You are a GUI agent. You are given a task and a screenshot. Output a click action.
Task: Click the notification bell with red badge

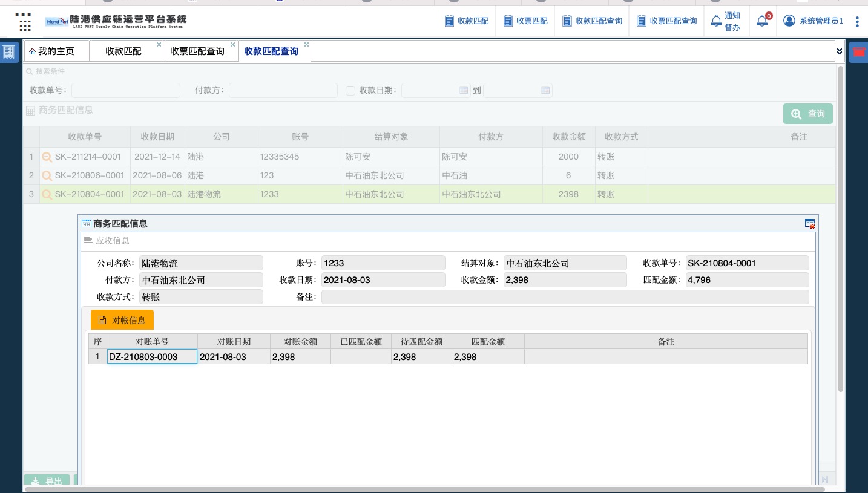[x=763, y=21]
